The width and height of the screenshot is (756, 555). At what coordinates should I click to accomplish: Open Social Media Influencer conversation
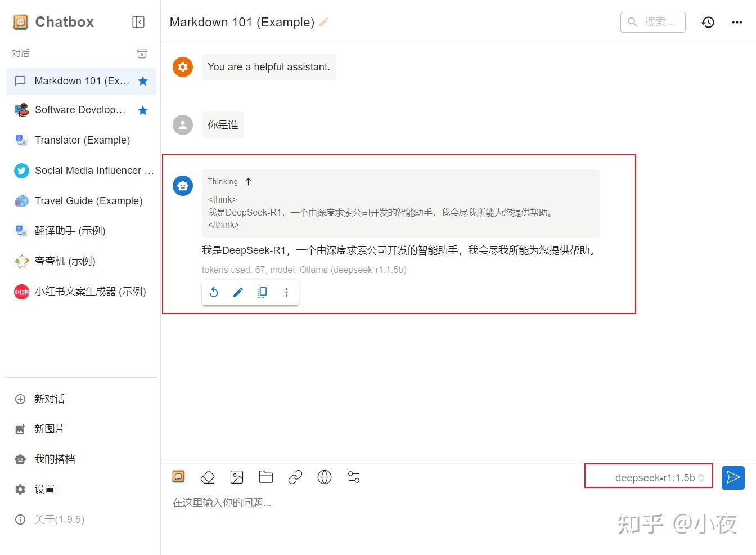[81, 171]
